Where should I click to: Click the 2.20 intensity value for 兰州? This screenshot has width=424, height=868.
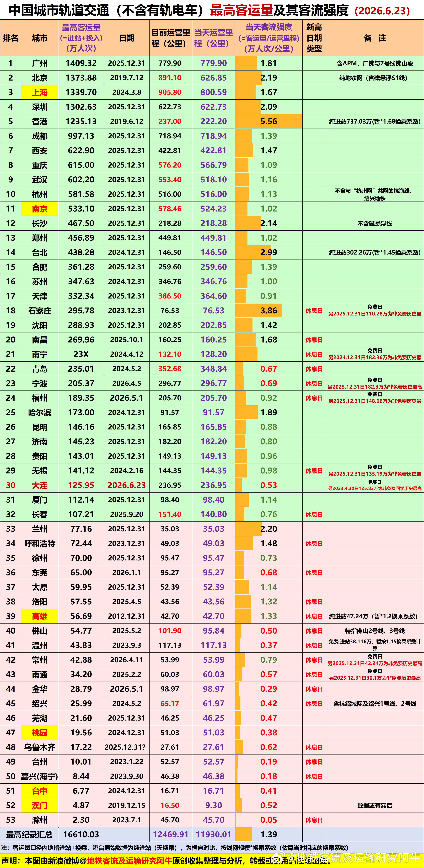[x=269, y=529]
